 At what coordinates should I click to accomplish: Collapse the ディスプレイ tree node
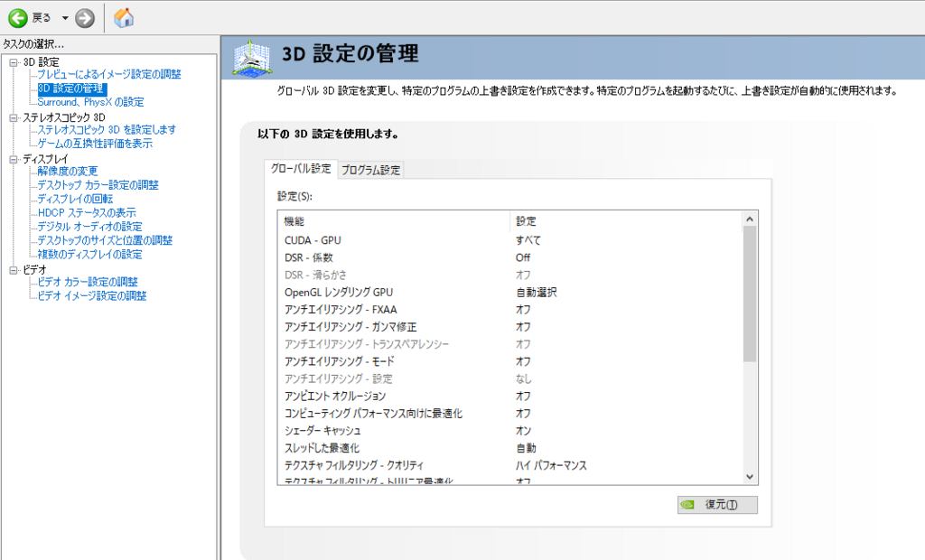click(13, 159)
